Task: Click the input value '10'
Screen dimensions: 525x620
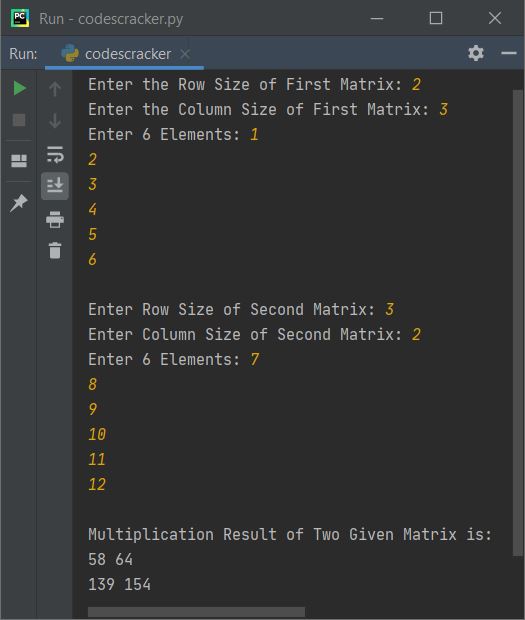Action: click(x=97, y=435)
